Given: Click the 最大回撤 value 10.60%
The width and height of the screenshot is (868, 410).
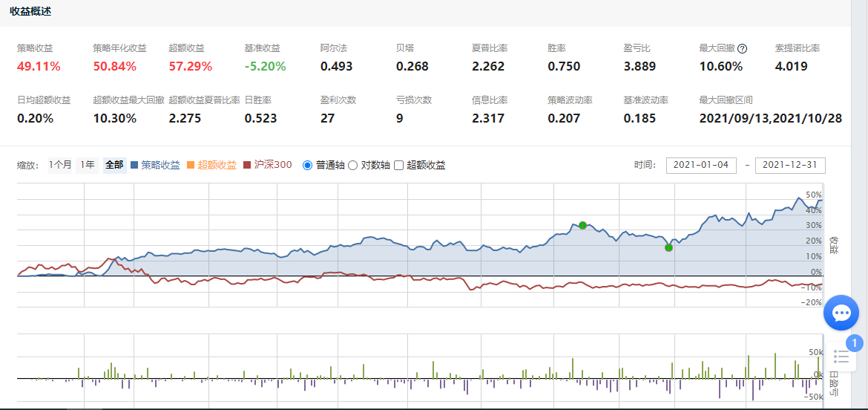Looking at the screenshot, I should 721,67.
